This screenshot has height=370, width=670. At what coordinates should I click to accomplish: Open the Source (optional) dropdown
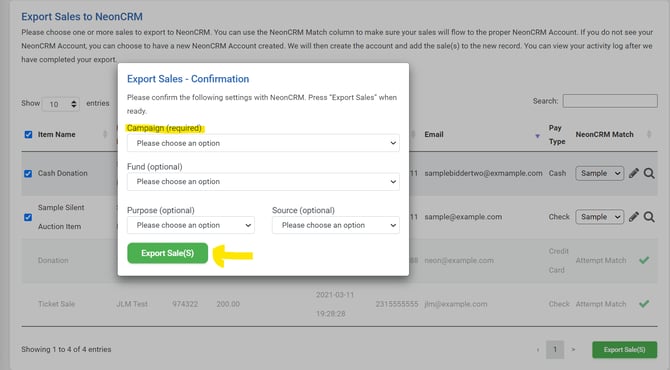point(336,225)
